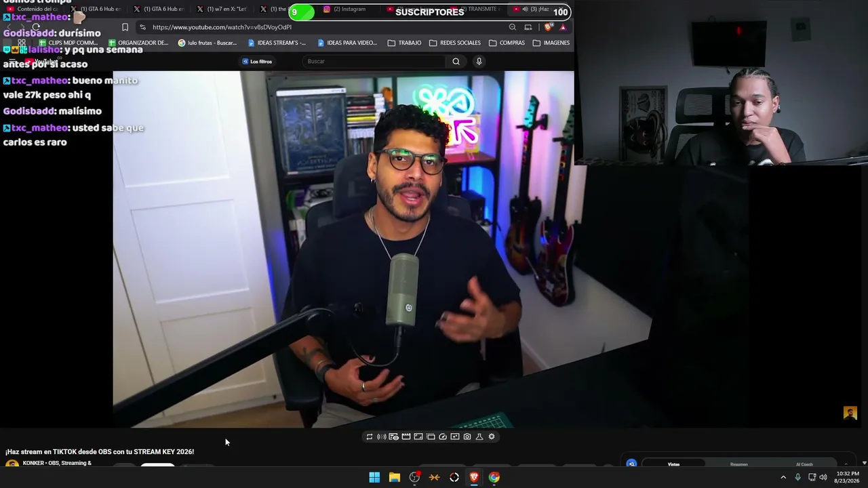868x488 pixels.
Task: Click the circular ring app icon in the taskbar
Action: [454, 478]
